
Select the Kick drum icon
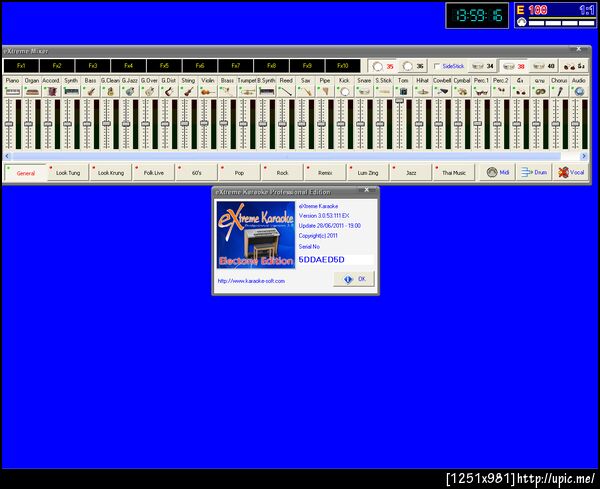(x=344, y=91)
